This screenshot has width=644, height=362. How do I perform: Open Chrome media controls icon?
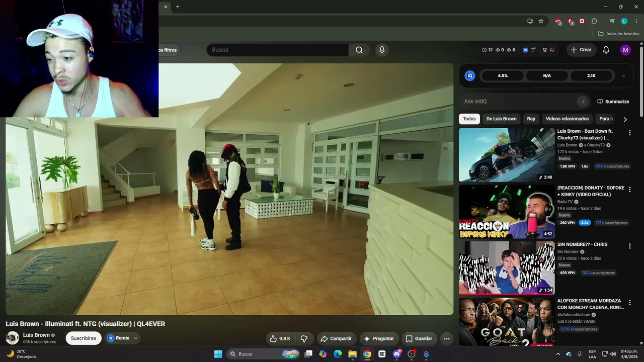click(x=612, y=21)
